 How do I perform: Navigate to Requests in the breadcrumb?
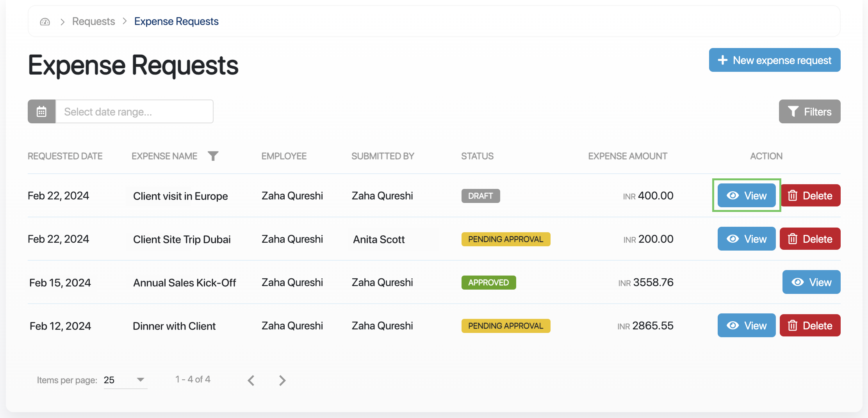(x=93, y=21)
